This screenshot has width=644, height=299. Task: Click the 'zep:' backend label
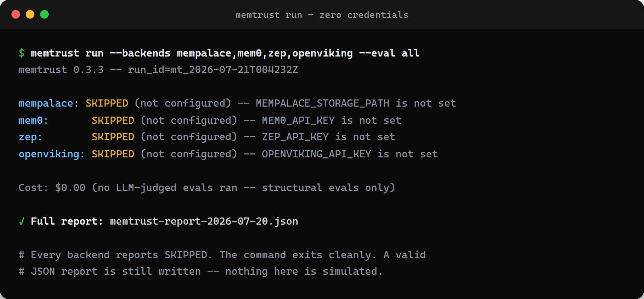pyautogui.click(x=30, y=137)
